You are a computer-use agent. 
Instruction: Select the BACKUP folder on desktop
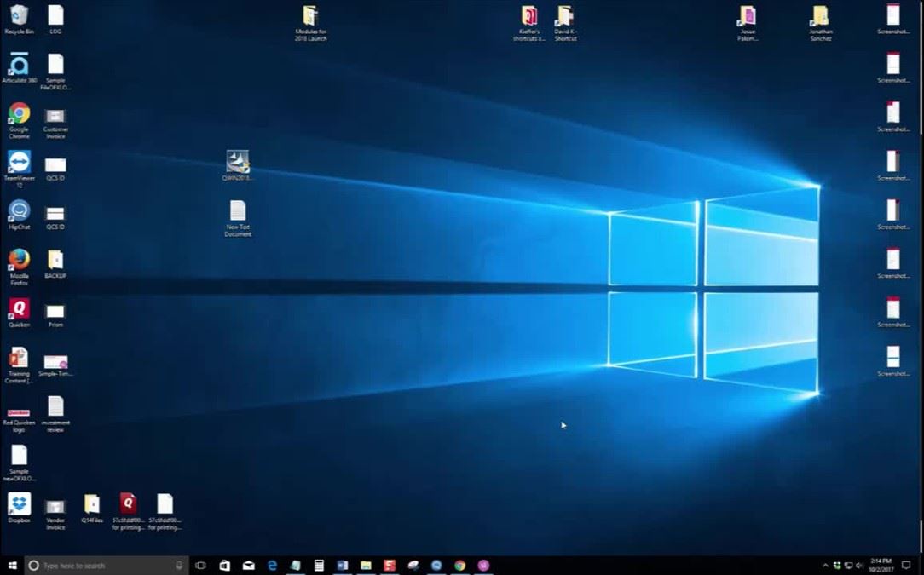[55, 261]
